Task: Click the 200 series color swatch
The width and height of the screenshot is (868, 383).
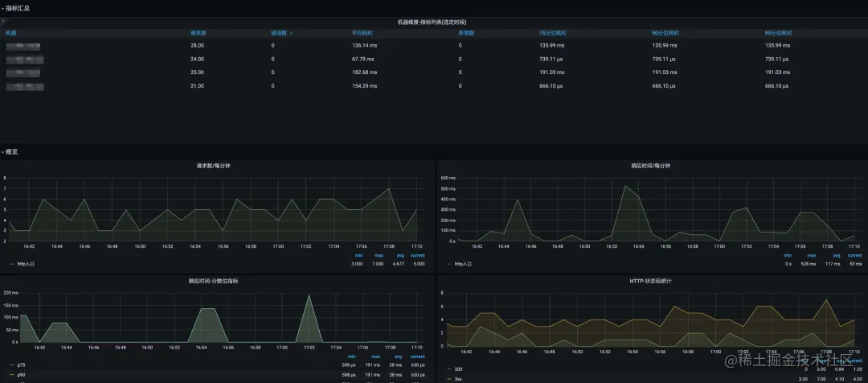Action: pos(449,369)
